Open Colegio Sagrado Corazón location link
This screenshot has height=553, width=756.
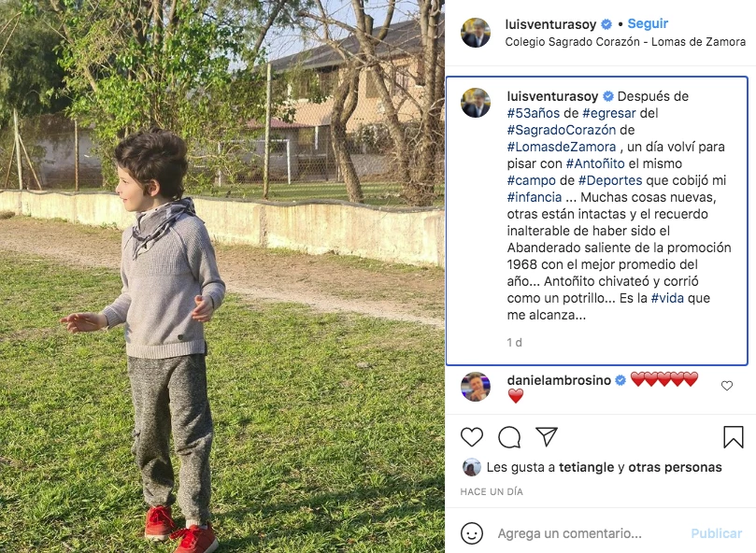coord(625,42)
